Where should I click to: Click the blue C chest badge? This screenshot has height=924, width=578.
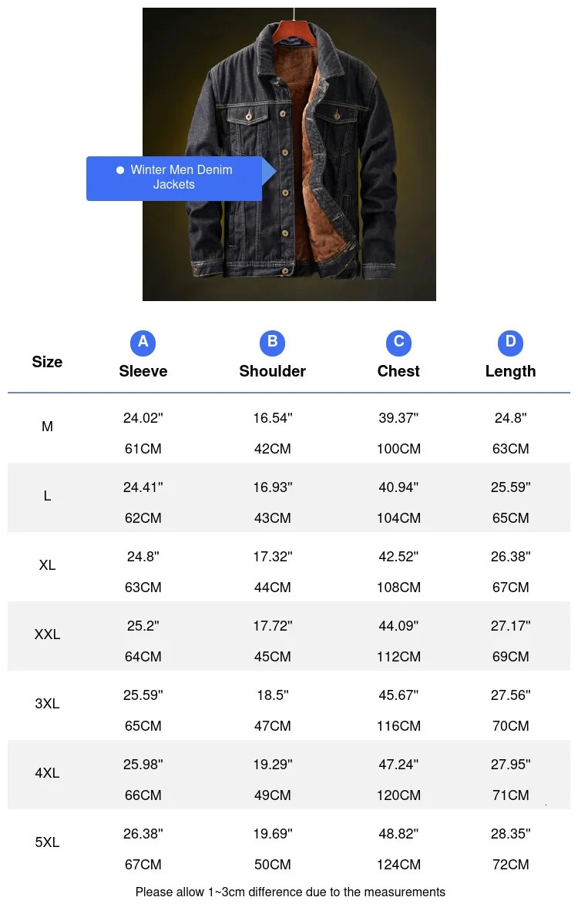(398, 342)
